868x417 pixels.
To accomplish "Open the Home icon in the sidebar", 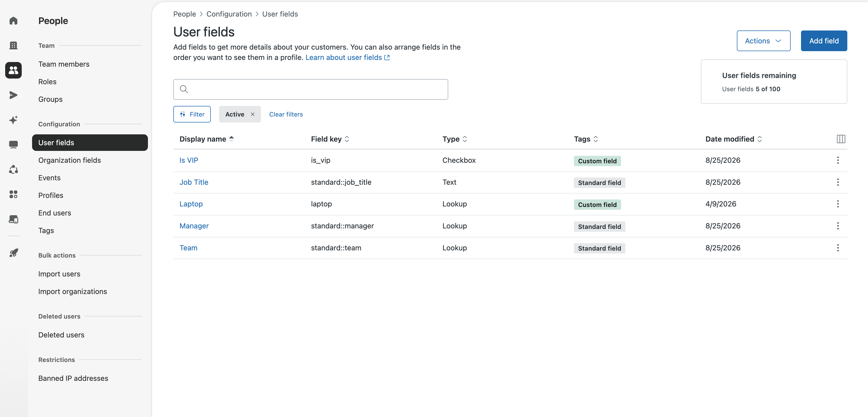I will (x=13, y=21).
